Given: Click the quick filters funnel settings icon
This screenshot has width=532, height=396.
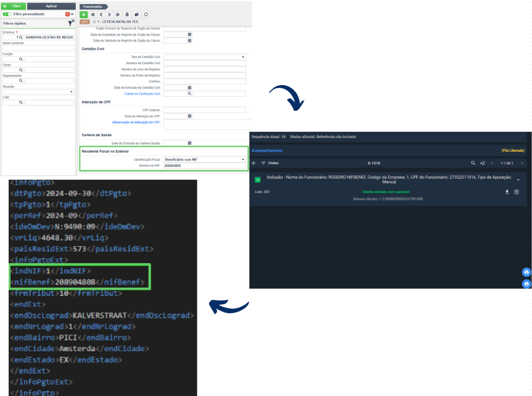Looking at the screenshot, I should 71,23.
